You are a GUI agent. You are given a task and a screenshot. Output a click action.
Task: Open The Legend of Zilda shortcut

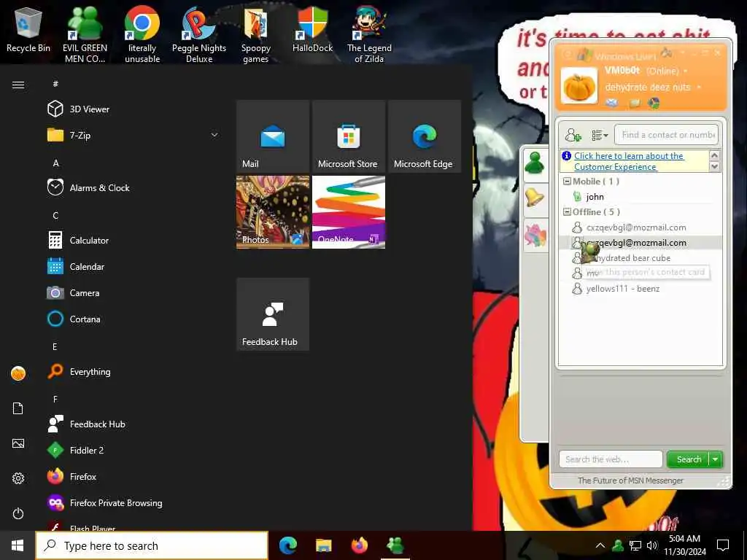point(369,34)
